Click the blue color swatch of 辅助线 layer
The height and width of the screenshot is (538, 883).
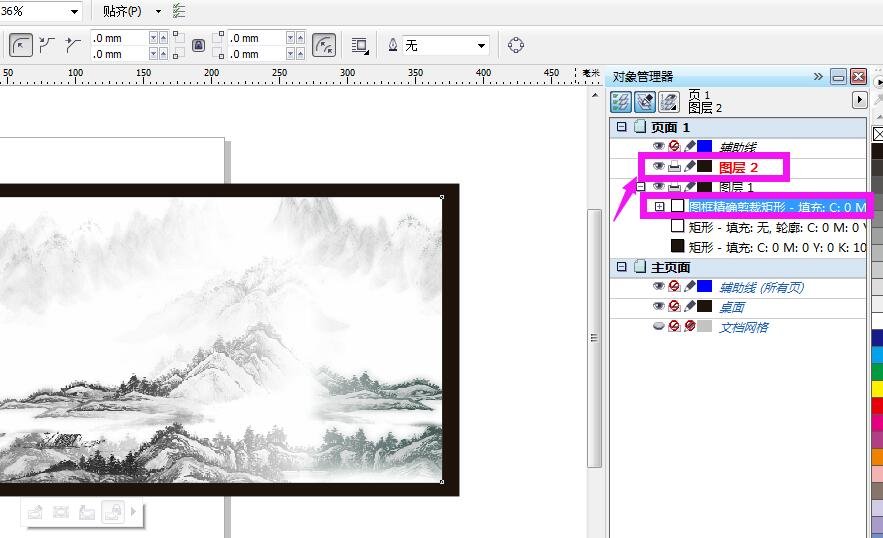pos(704,147)
